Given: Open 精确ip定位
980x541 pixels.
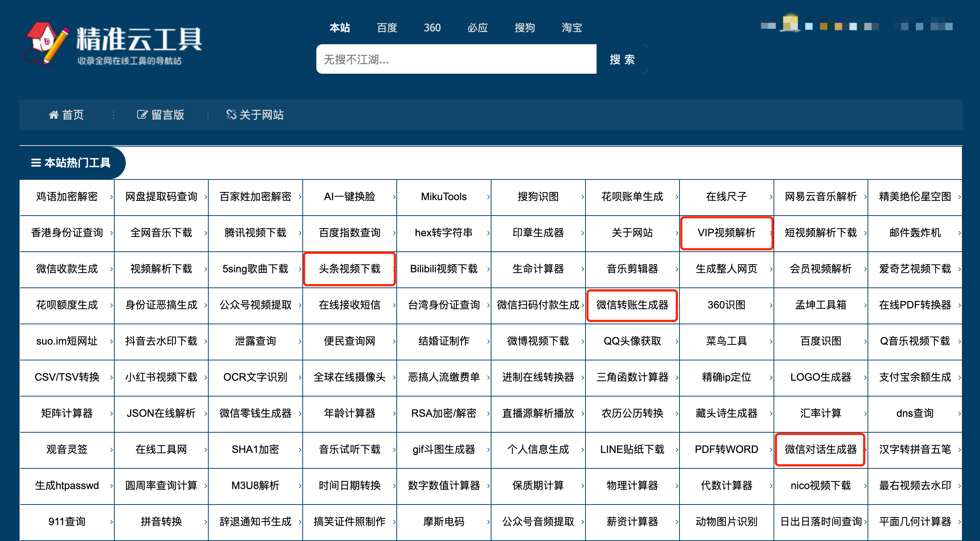Looking at the screenshot, I should pyautogui.click(x=726, y=377).
